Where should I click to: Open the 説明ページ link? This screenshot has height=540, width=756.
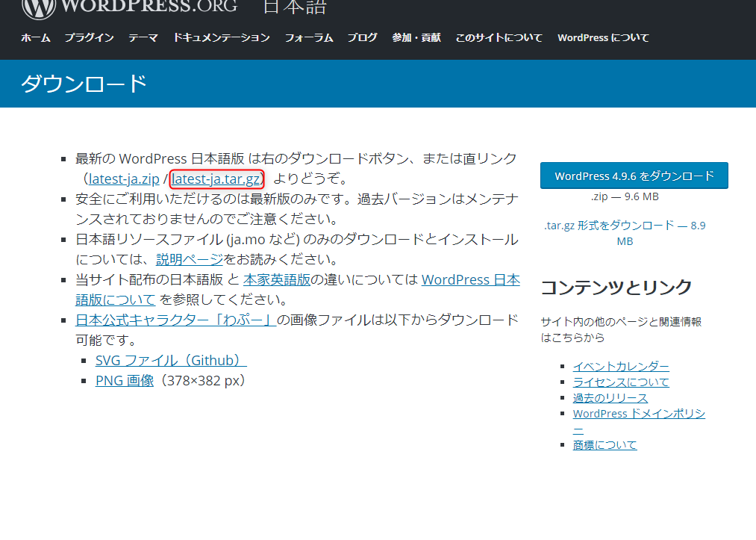pos(190,259)
